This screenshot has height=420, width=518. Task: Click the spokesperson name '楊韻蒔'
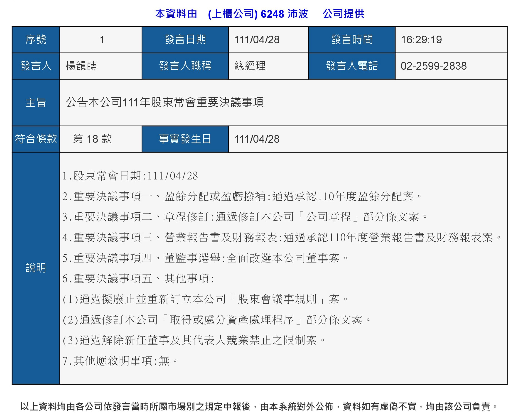pos(81,66)
